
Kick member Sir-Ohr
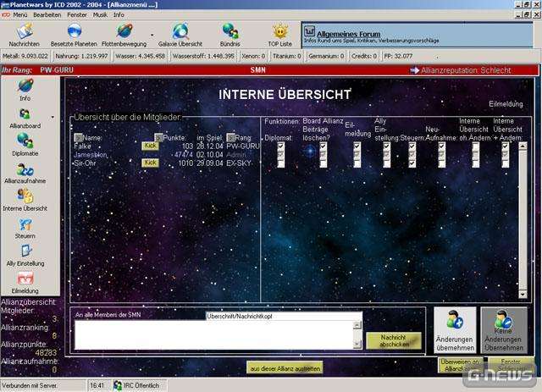click(151, 163)
